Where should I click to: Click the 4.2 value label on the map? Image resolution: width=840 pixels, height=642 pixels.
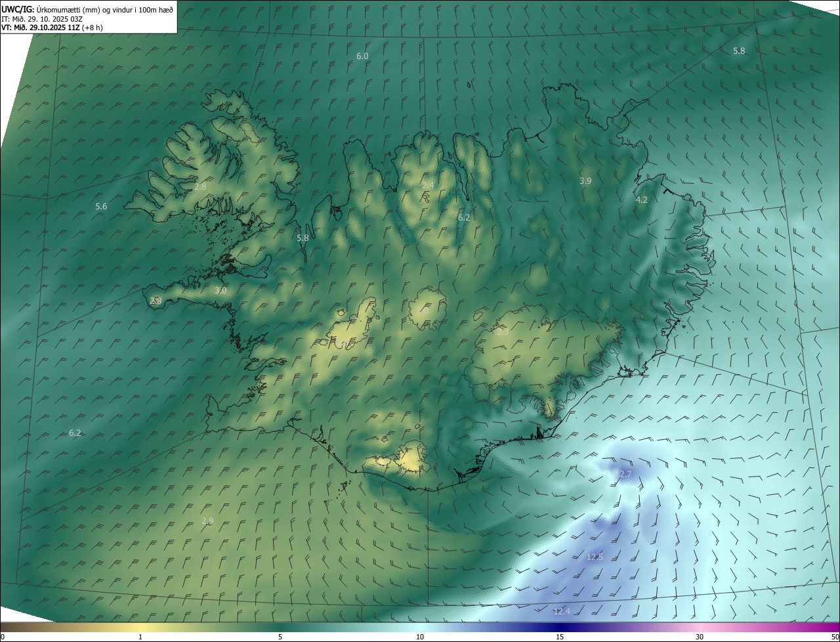click(x=642, y=200)
